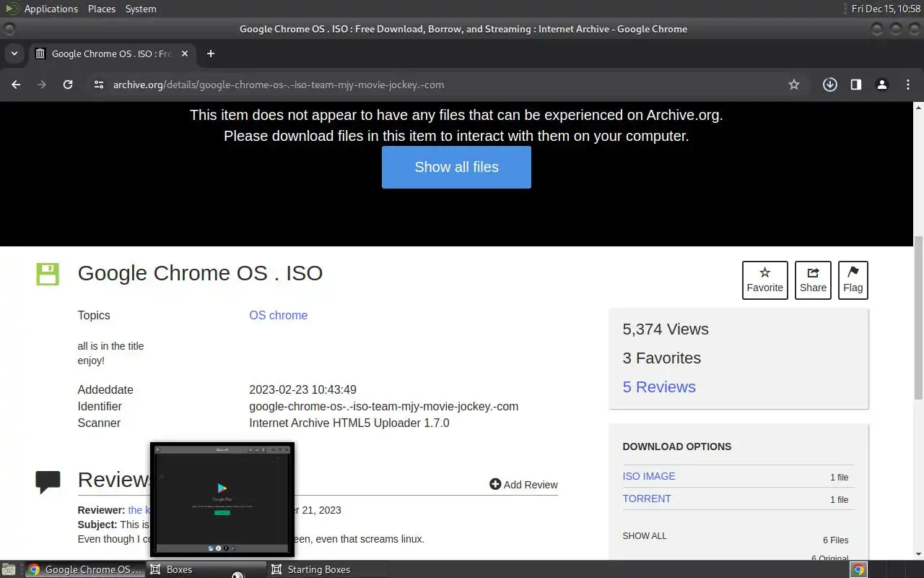Image resolution: width=924 pixels, height=578 pixels.
Task: Flag this item
Action: [853, 280]
